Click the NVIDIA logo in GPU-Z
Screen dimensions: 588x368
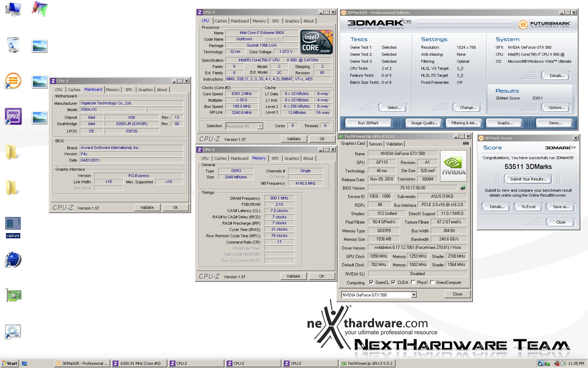[x=453, y=166]
